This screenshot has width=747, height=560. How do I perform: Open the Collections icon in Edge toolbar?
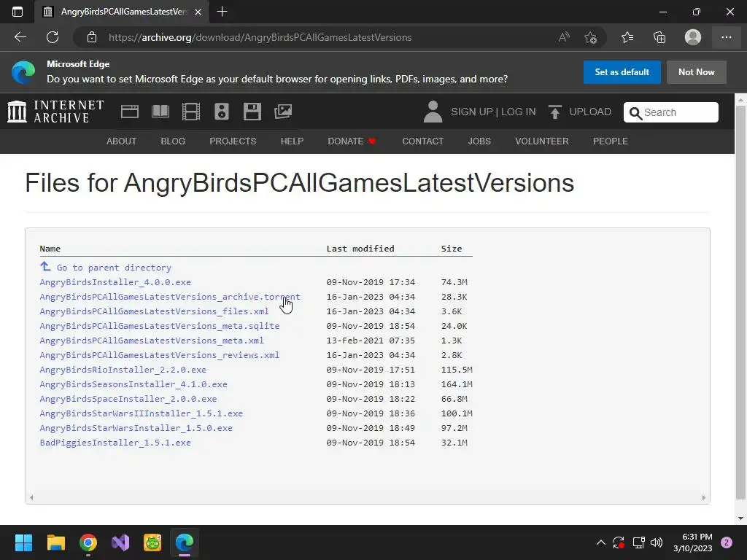coord(659,37)
